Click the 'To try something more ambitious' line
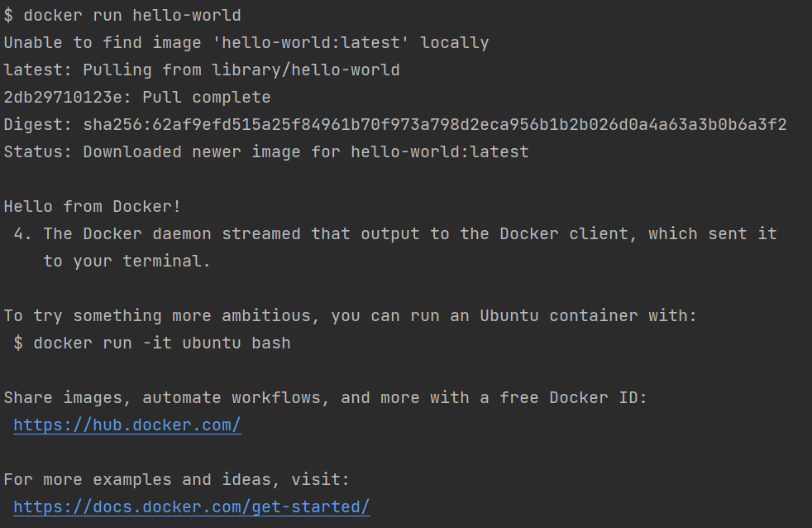This screenshot has height=528, width=812. click(350, 316)
